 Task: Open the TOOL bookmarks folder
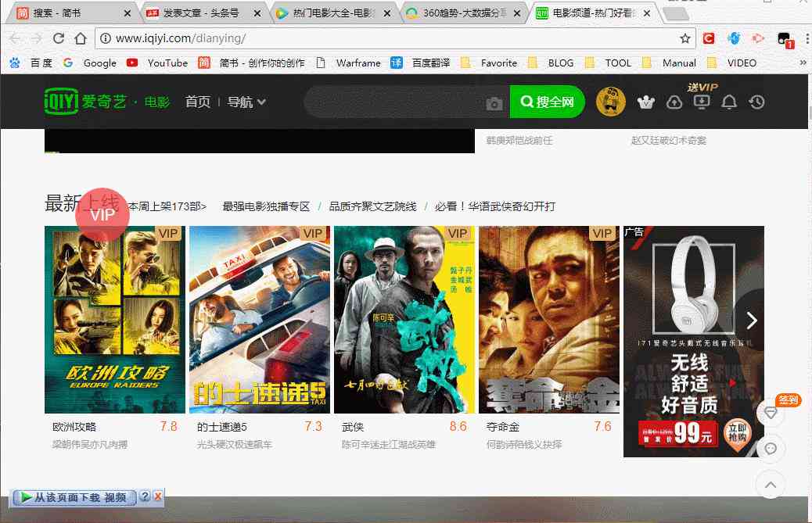pyautogui.click(x=608, y=63)
